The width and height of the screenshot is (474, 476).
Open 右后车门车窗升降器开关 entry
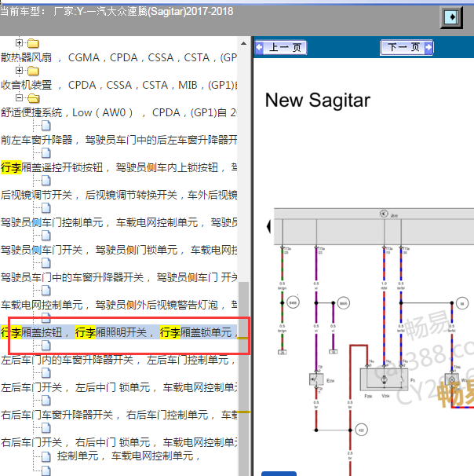[118, 415]
